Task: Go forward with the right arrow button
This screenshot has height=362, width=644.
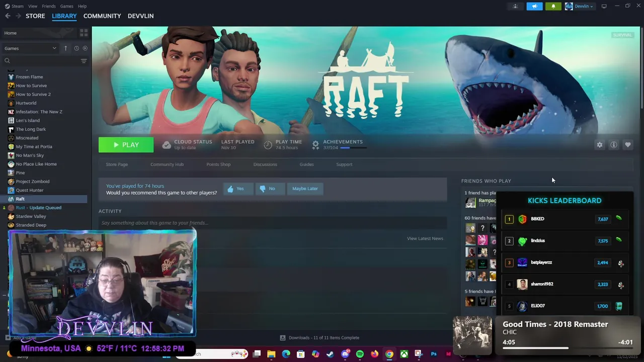Action: click(x=18, y=16)
